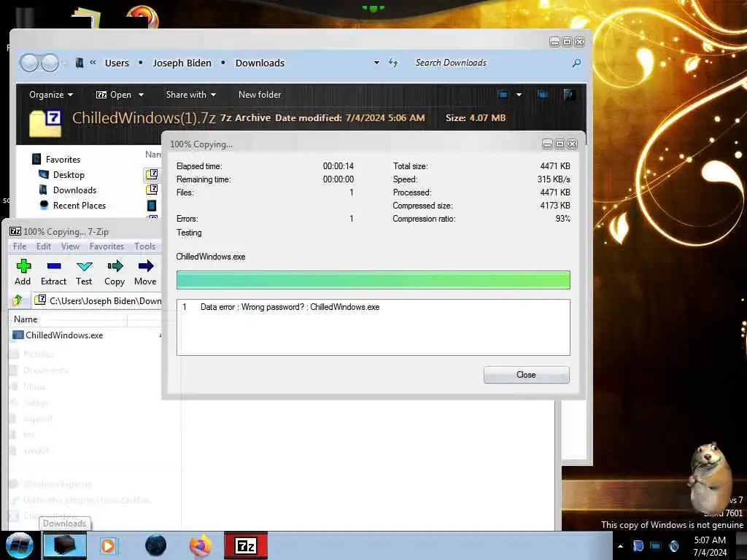Click the Search Downloads field
Screen dimensions: 747x560
[x=491, y=63]
